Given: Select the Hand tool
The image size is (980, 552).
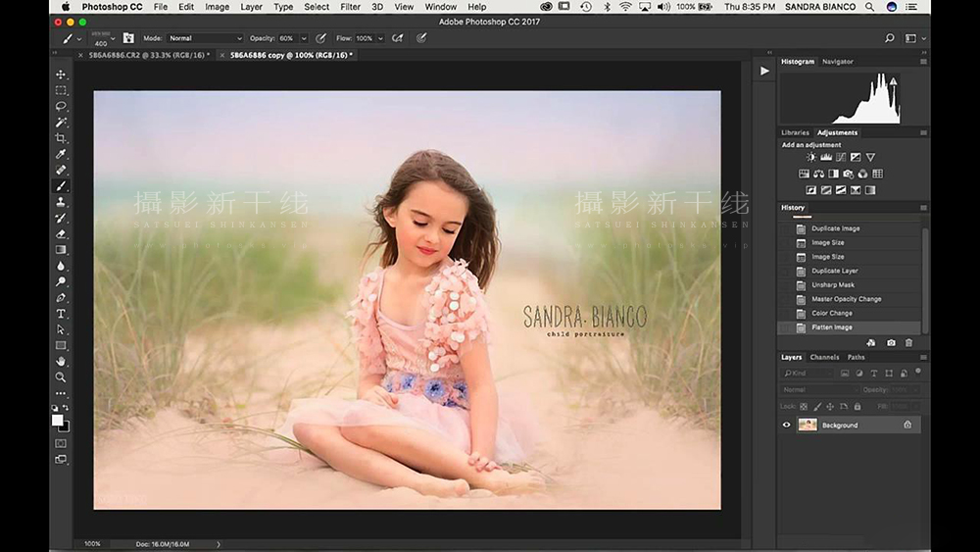Looking at the screenshot, I should (61, 362).
